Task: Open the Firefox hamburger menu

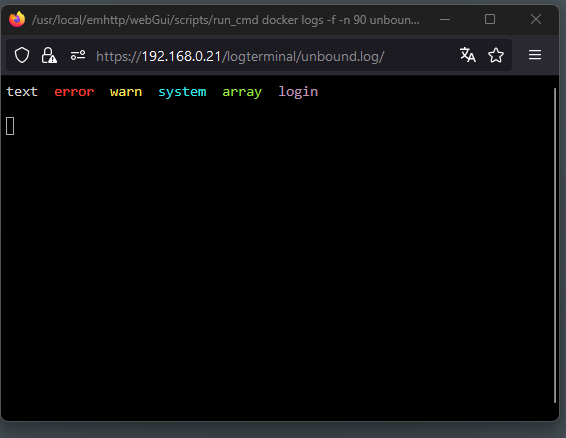Action: [535, 55]
